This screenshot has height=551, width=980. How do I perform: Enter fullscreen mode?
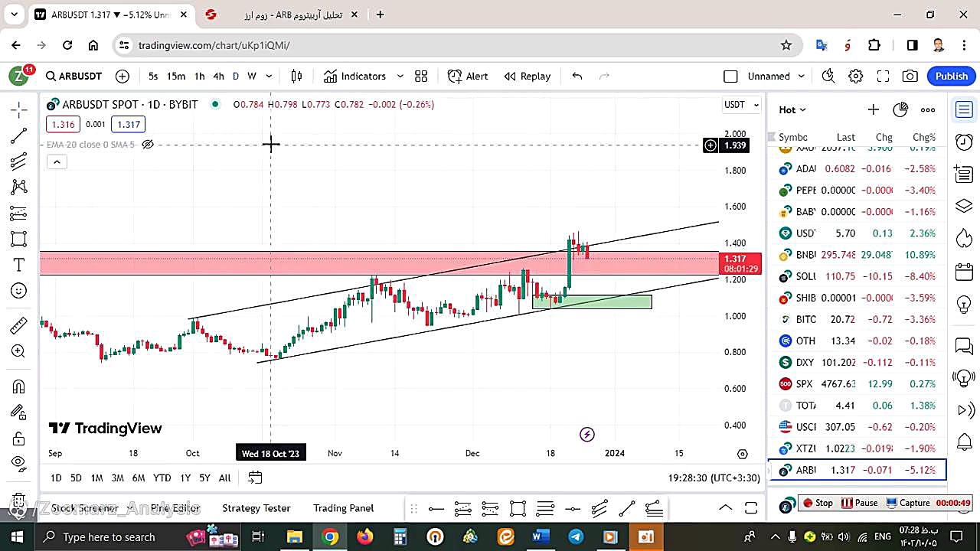883,76
